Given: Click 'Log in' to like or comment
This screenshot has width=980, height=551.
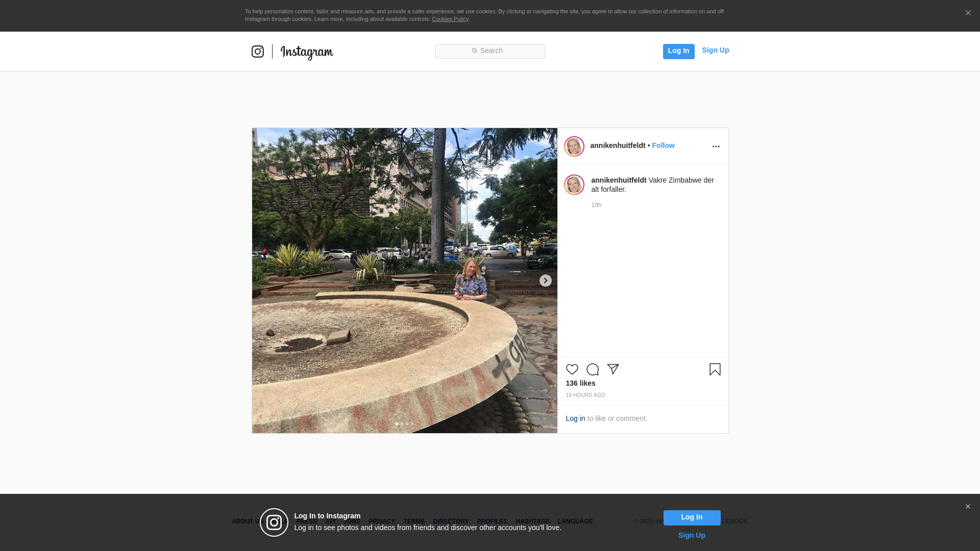Looking at the screenshot, I should (x=575, y=418).
